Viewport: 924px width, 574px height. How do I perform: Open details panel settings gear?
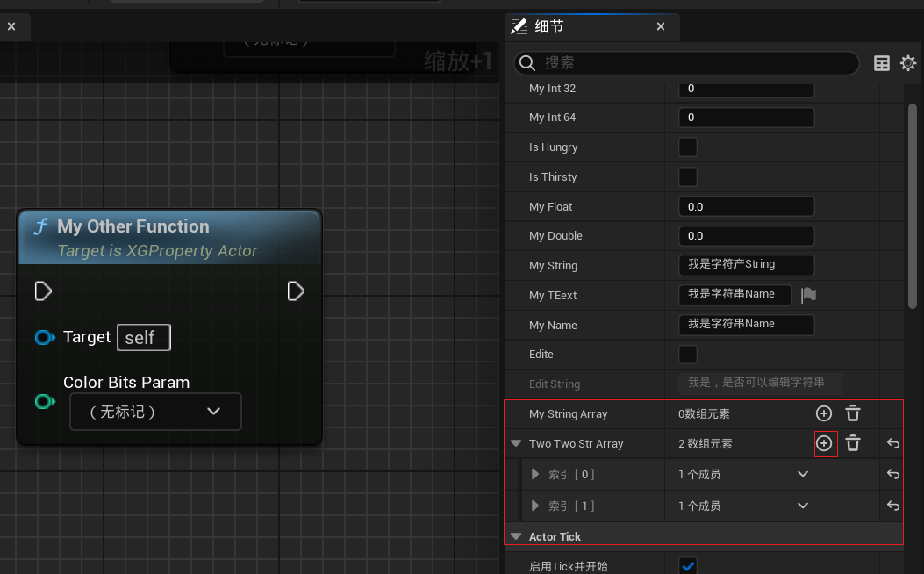[908, 63]
